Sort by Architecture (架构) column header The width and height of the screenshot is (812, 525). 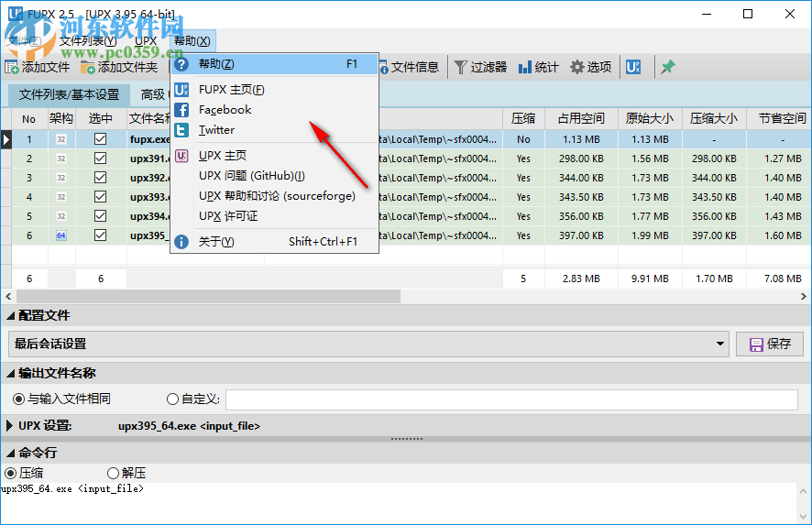(61, 119)
